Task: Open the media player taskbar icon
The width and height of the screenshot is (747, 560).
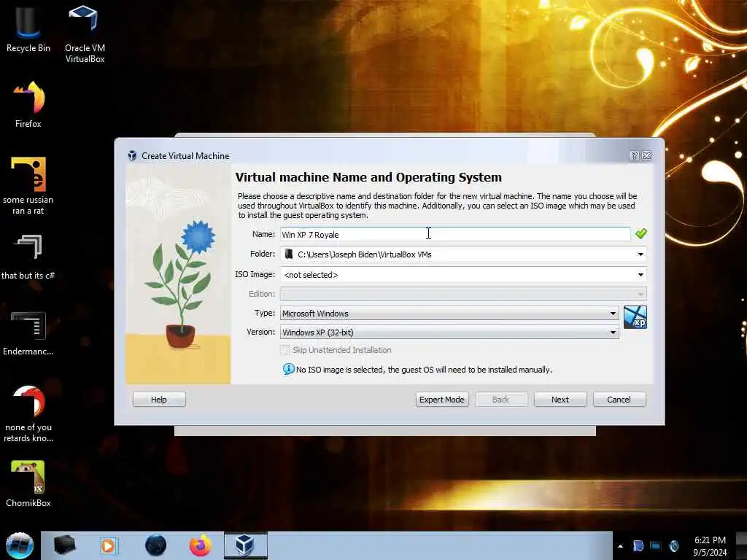Action: (109, 545)
